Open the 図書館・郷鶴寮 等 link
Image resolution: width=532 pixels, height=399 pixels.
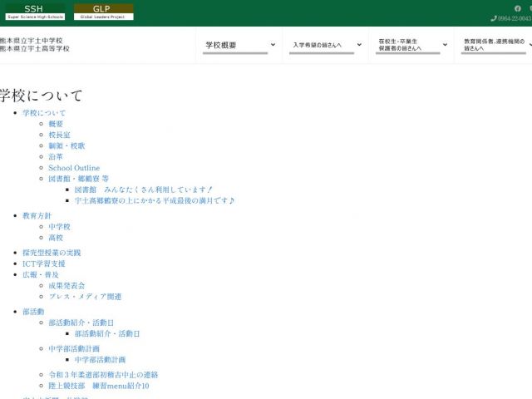(78, 179)
